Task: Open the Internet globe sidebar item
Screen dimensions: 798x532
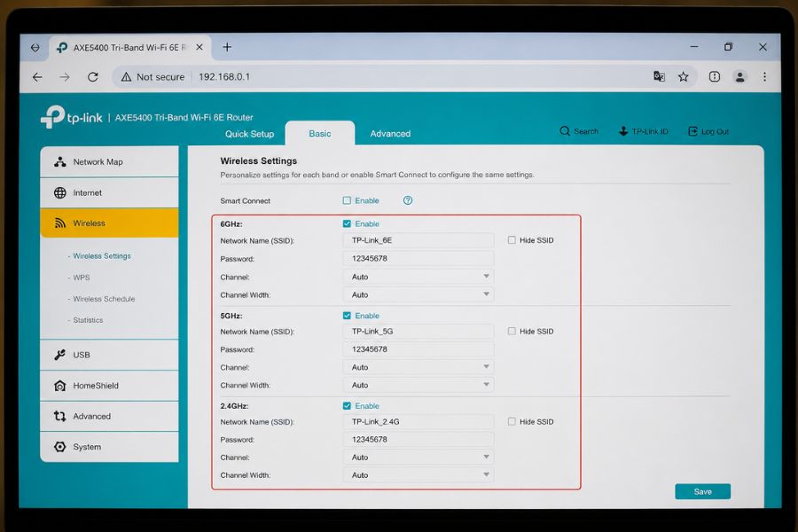Action: tap(109, 193)
